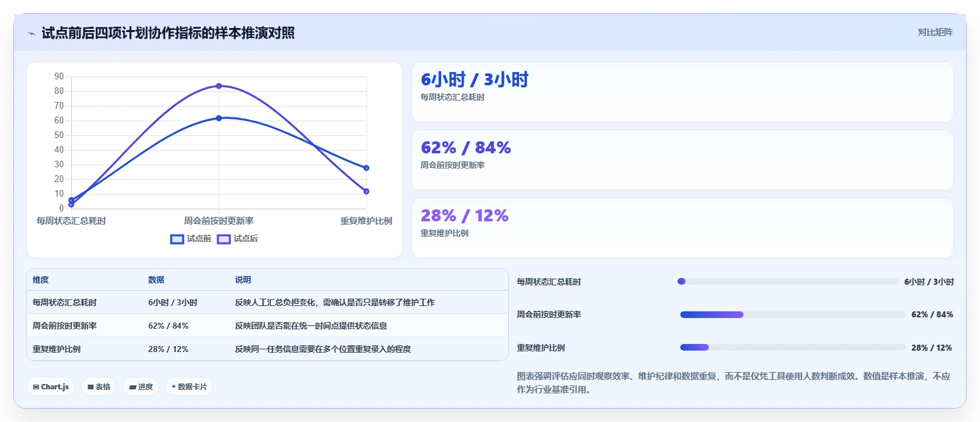This screenshot has width=980, height=422.
Task: Click progress row label 周会前按时更新率
Action: (x=549, y=315)
